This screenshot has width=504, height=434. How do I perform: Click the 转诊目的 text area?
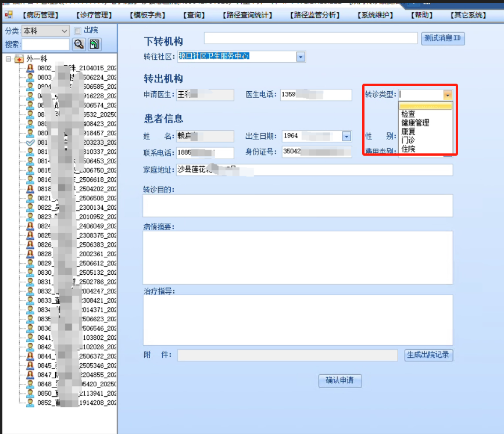pos(298,206)
